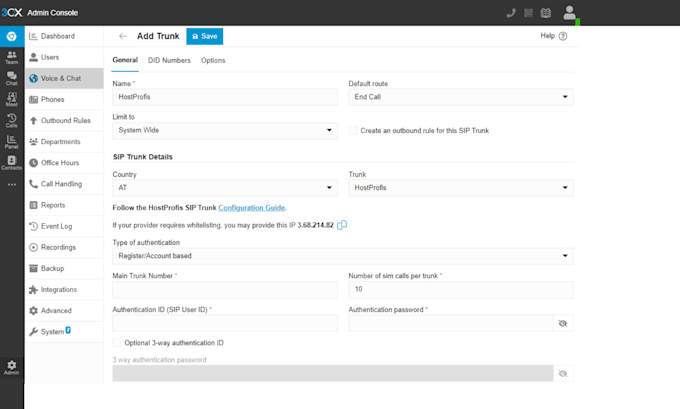Click the Authentication ID (SIP User ID) field
680x409 pixels.
point(225,323)
